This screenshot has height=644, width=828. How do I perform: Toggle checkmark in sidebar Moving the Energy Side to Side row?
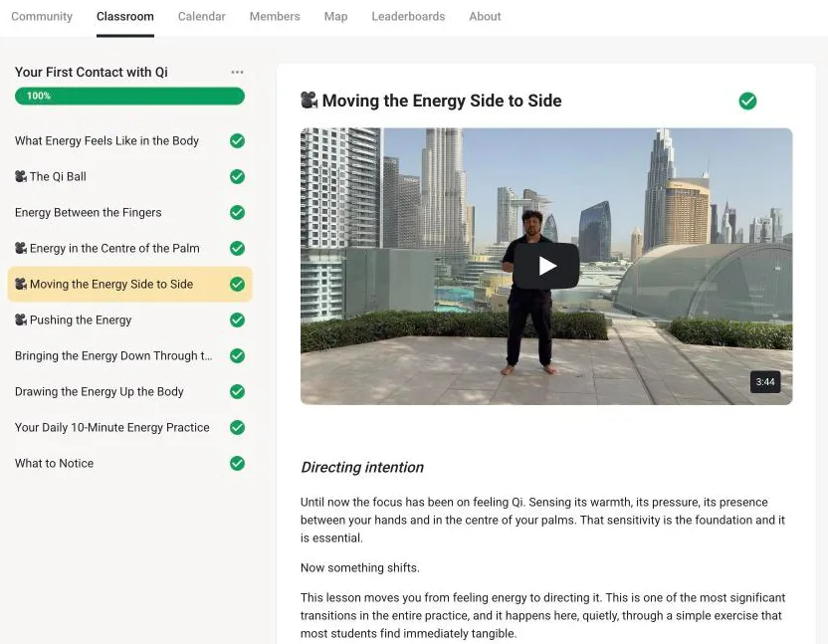(x=237, y=285)
